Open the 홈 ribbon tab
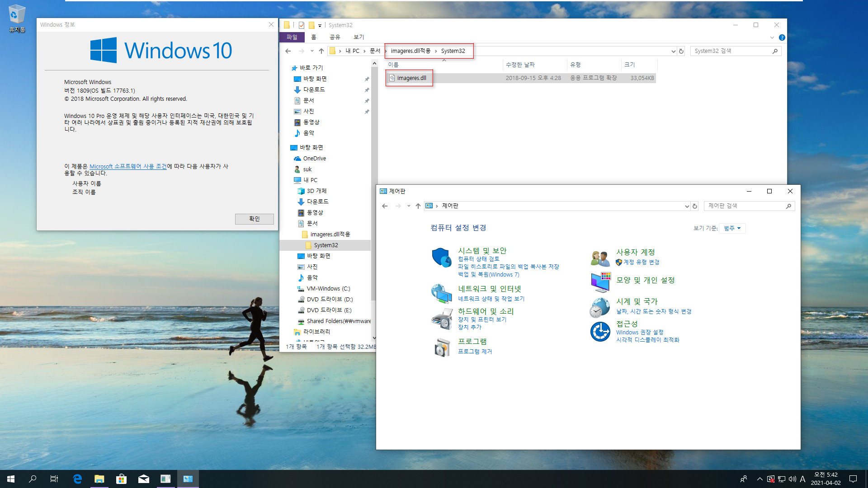This screenshot has height=488, width=868. [x=314, y=37]
